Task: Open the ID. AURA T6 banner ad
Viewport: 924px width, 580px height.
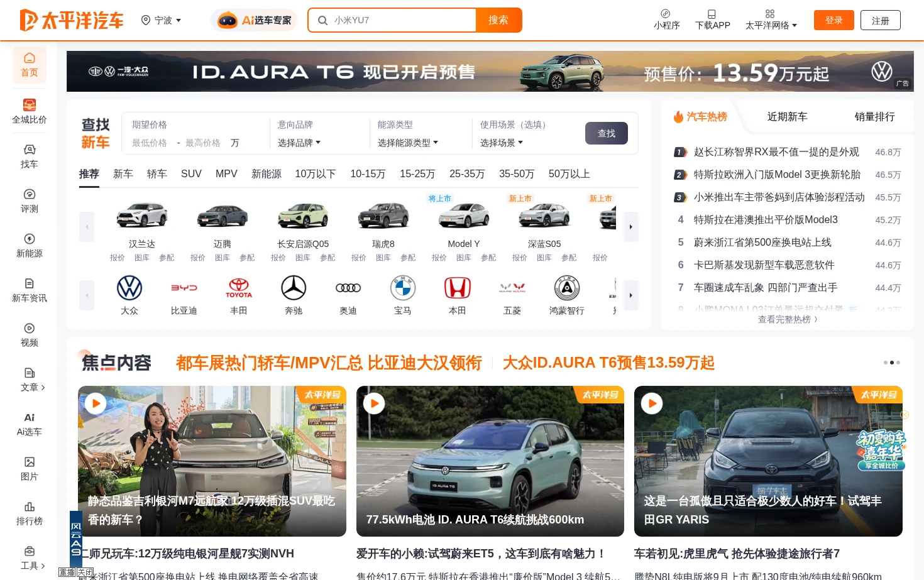Action: 490,72
